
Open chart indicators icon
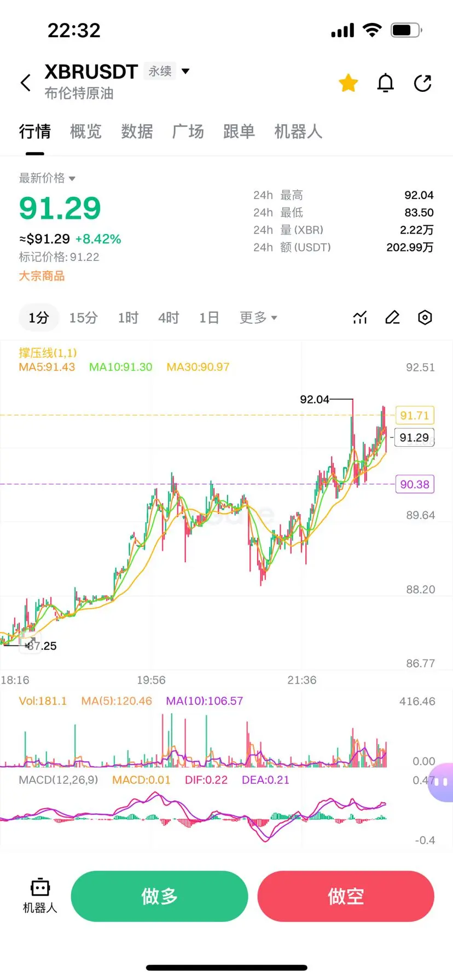tap(360, 318)
